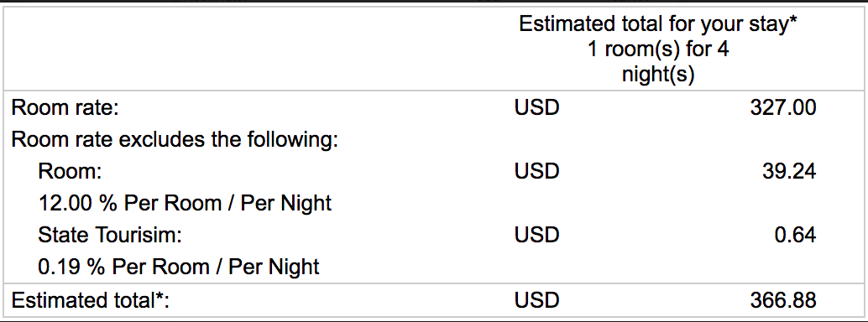
Task: Select '12.00 % Per Room / Per Night' text
Action: (185, 204)
